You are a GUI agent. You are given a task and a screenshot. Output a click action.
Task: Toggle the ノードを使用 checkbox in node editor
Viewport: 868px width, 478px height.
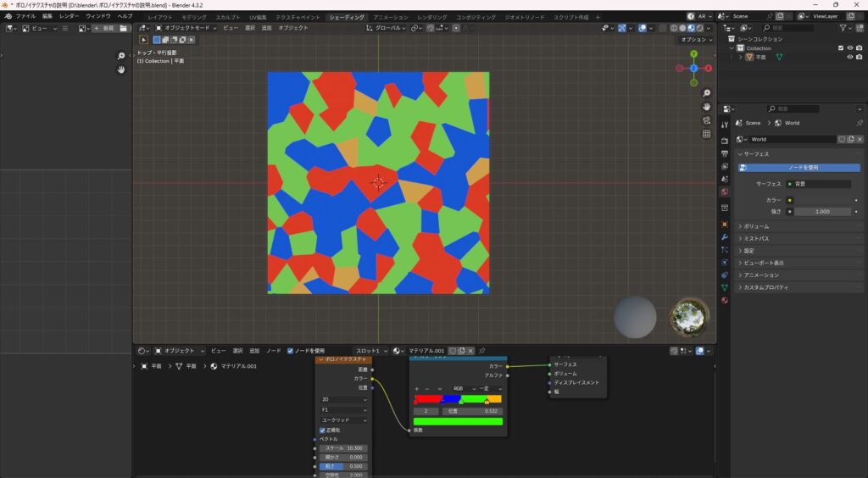(x=290, y=351)
